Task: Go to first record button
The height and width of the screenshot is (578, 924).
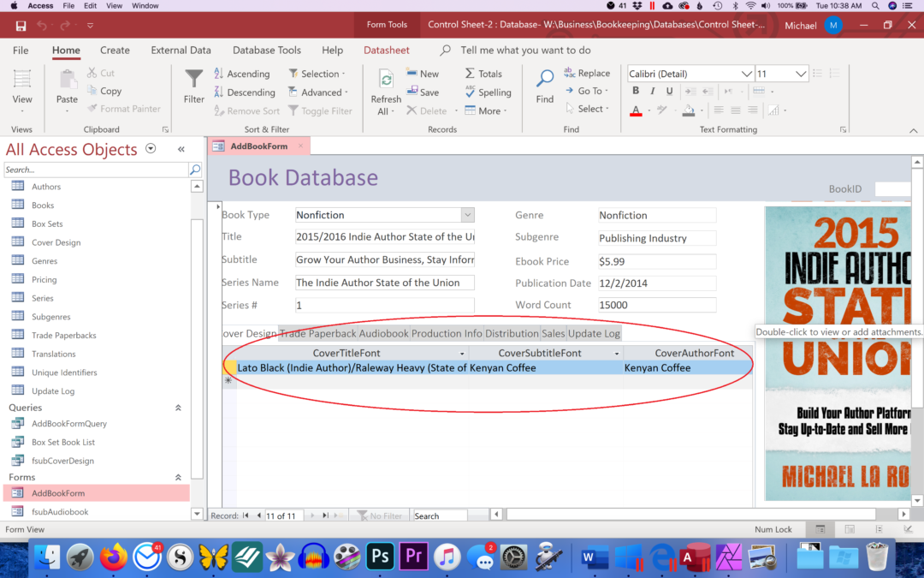Action: coord(246,515)
